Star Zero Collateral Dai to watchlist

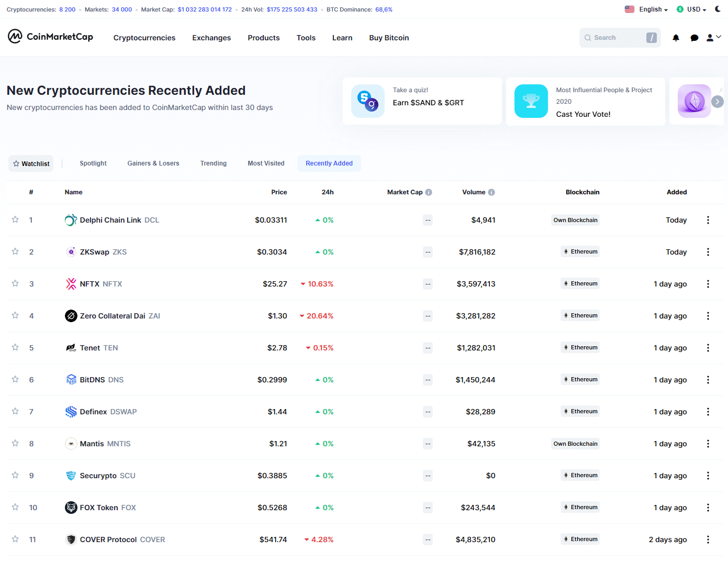click(15, 315)
